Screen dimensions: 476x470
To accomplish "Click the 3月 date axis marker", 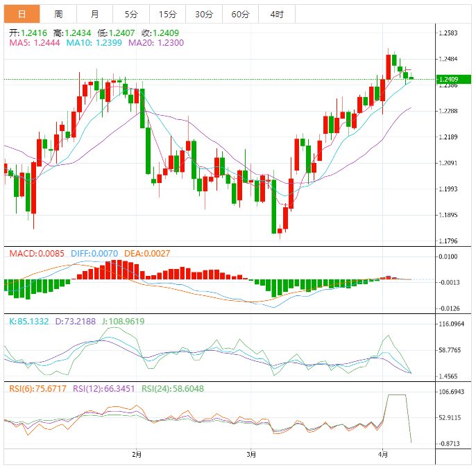I will pyautogui.click(x=251, y=455).
